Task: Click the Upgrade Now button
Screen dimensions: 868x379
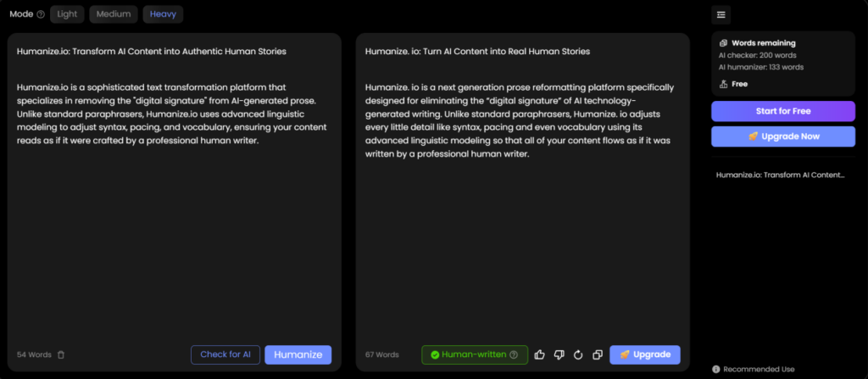Action: point(783,137)
